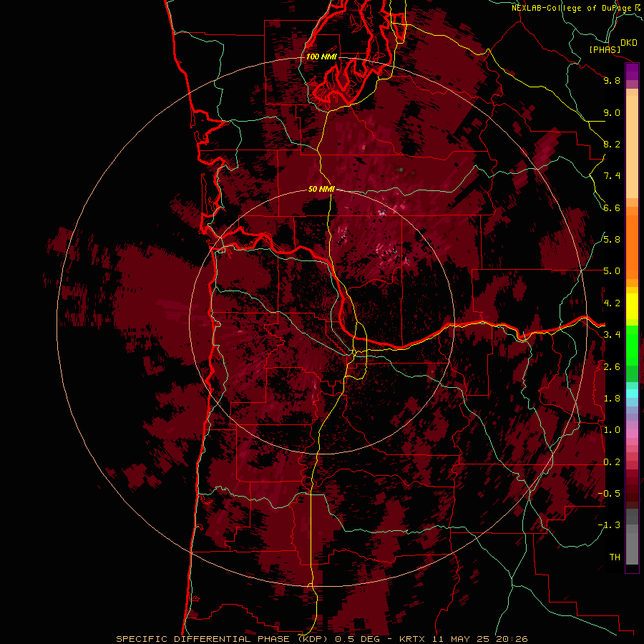The height and width of the screenshot is (644, 644).
Task: Click the -1.3 scale value
Action: click(x=609, y=525)
